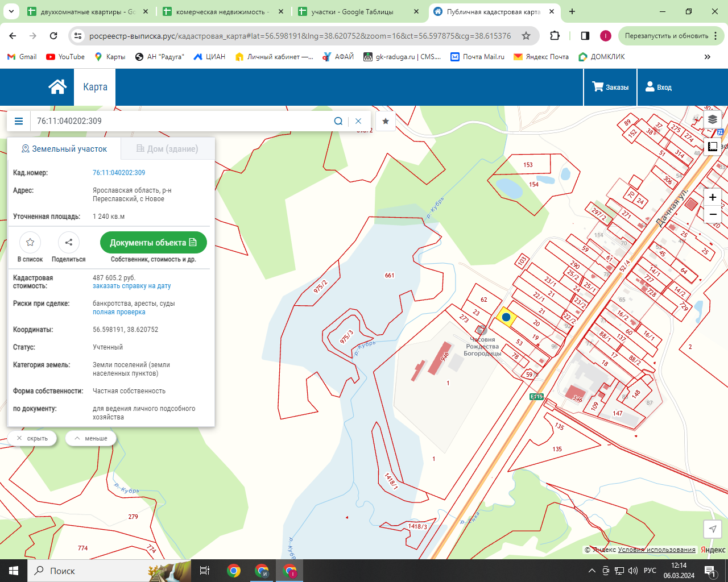Zoom in the map with the plus button

[x=713, y=197]
